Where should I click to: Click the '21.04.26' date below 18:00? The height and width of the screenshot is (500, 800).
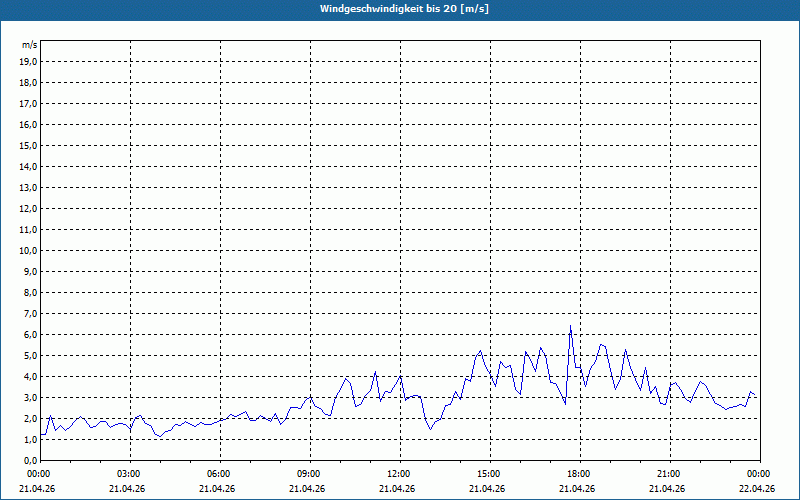coord(577,488)
